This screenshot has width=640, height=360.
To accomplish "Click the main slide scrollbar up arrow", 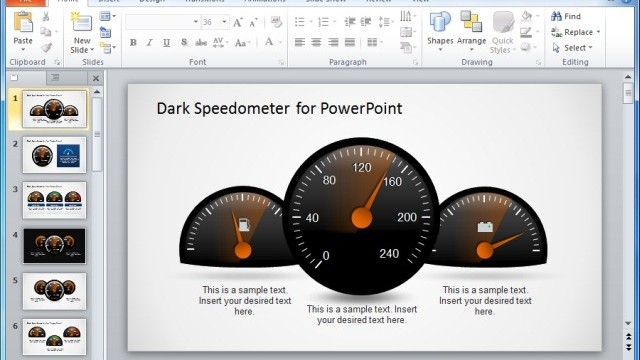I will coord(628,77).
